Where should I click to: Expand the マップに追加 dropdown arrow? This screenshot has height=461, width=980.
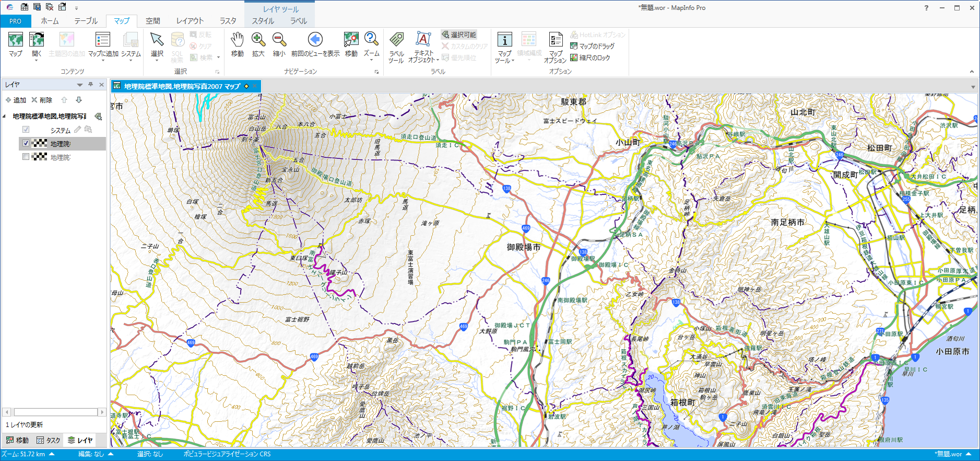(x=103, y=60)
